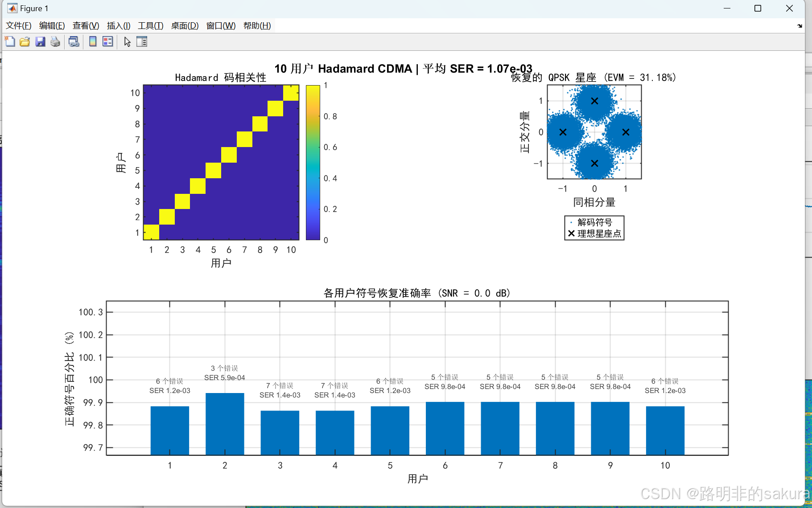Click the '恢复的 QPSK 星座' plot title
Screen dimensions: 812x508
594,78
